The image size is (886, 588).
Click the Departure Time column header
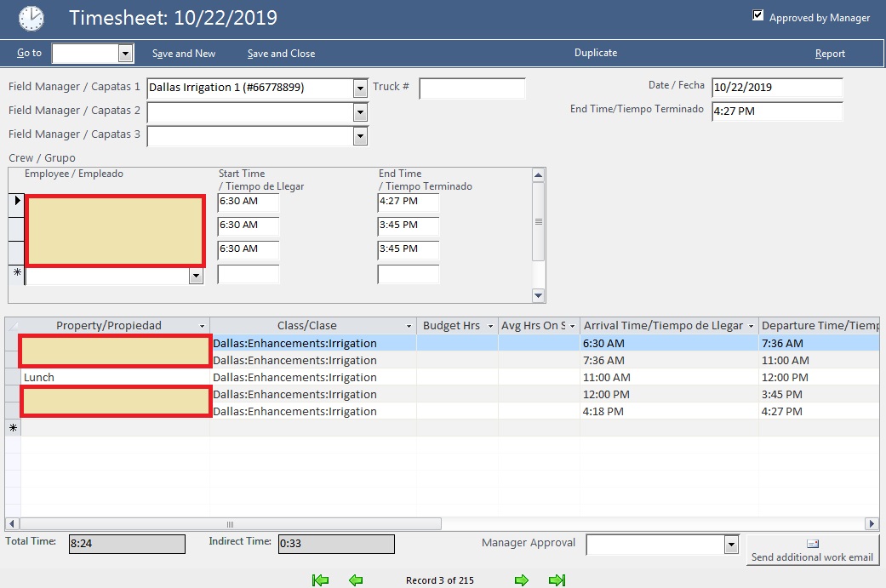[819, 326]
